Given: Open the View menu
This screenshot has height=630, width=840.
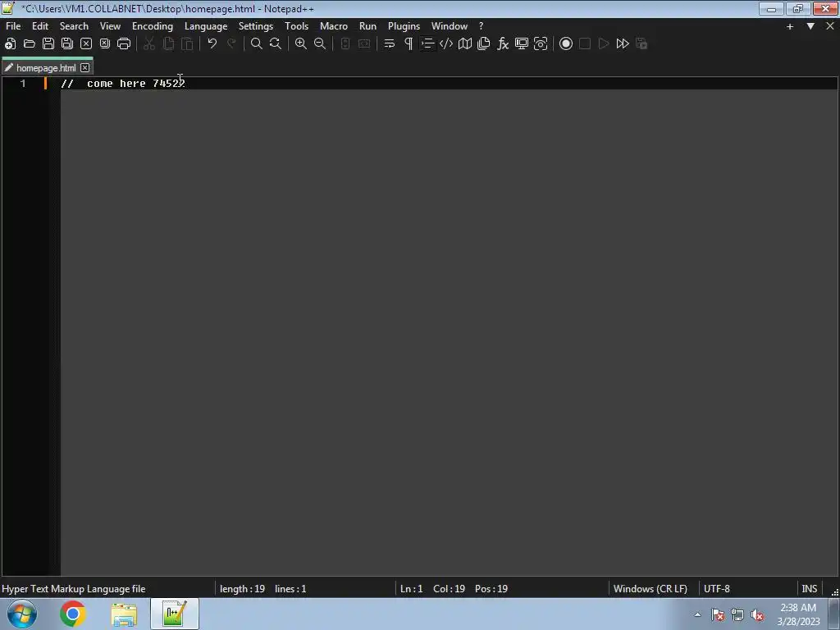Looking at the screenshot, I should [111, 26].
